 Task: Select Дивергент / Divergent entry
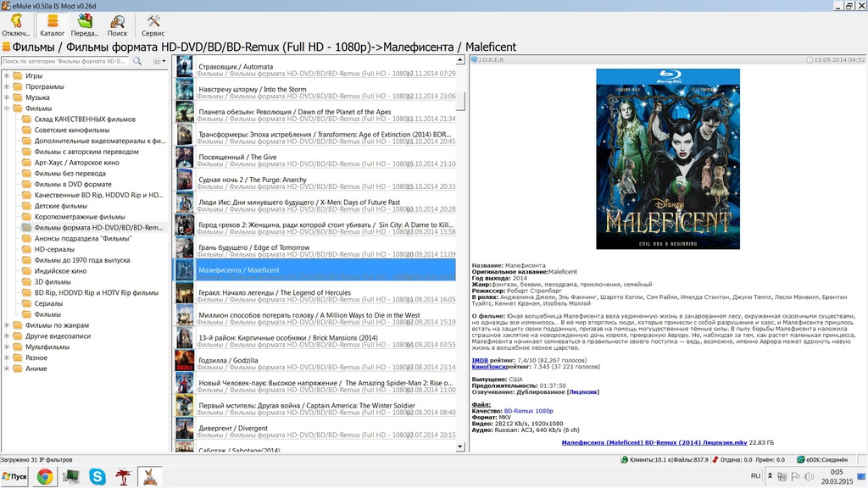[x=316, y=428]
